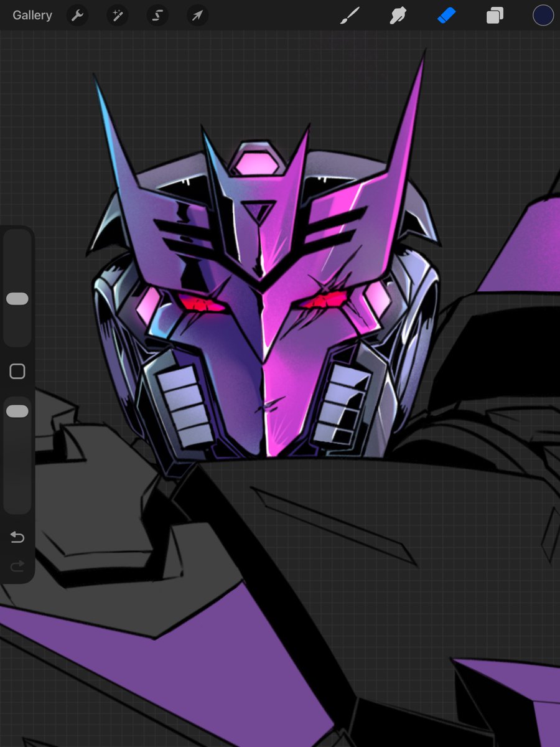
Task: Open the Actions wrench menu
Action: [77, 16]
